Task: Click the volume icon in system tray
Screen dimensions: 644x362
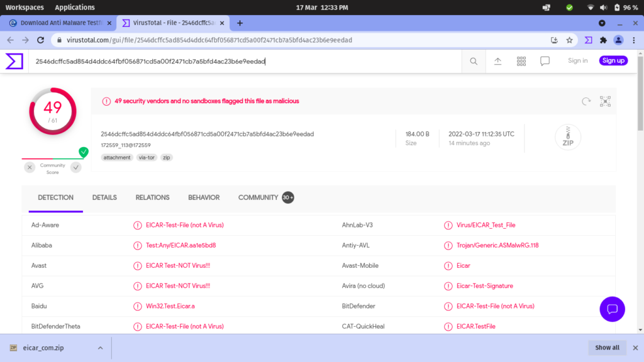Action: (603, 8)
